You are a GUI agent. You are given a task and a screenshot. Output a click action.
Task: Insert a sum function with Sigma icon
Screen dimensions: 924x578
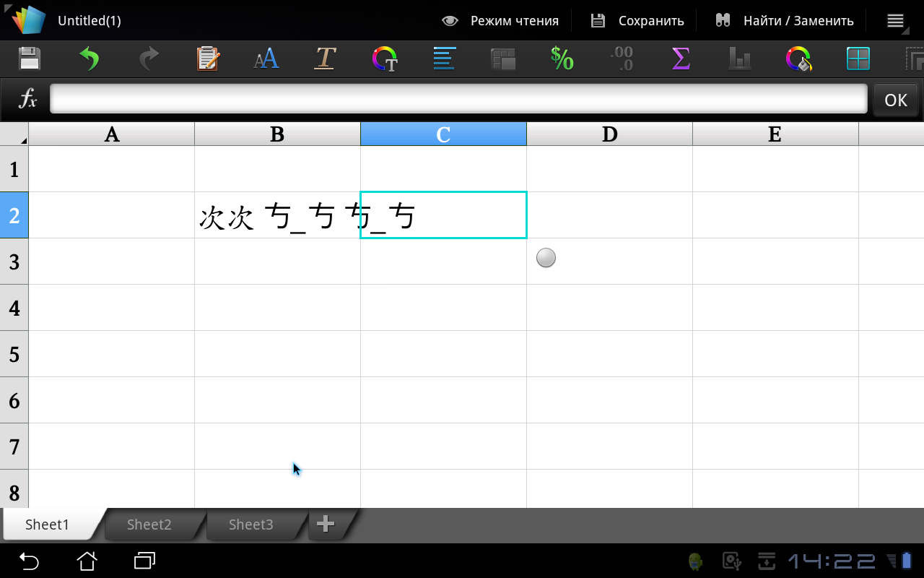coord(680,59)
